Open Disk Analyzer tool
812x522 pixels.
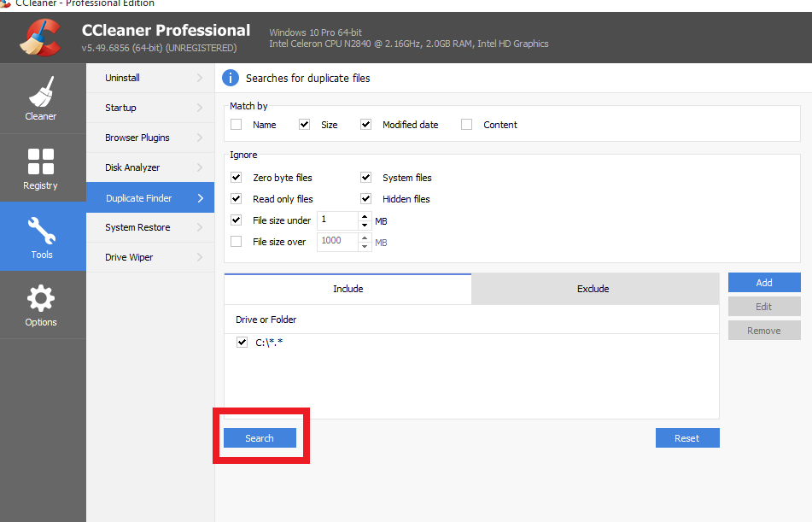[x=150, y=167]
